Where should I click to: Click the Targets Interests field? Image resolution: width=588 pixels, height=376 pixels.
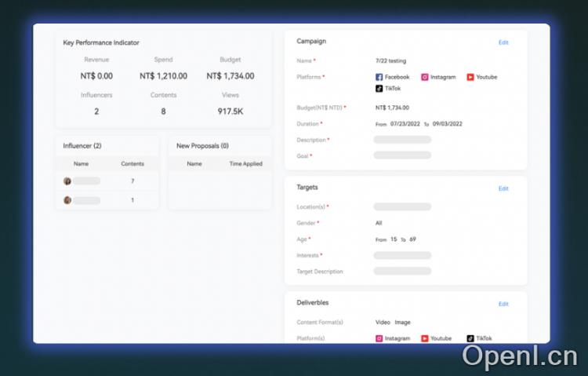[402, 255]
